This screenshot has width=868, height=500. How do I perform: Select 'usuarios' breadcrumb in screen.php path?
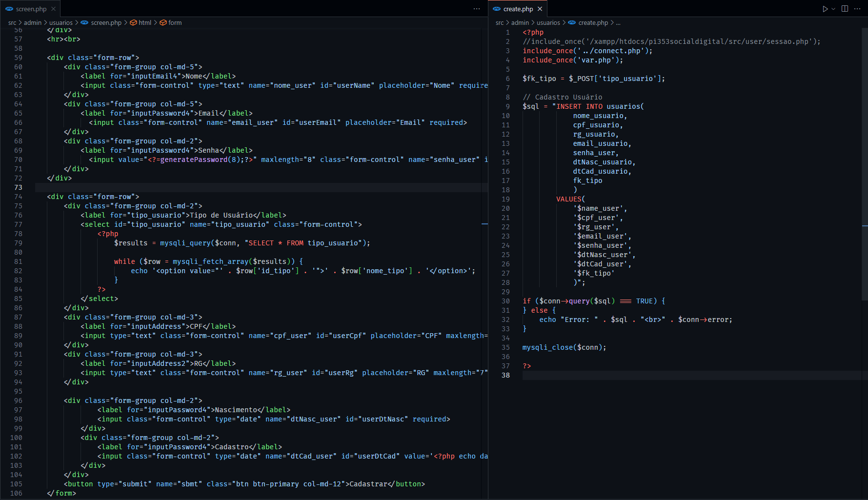(61, 22)
